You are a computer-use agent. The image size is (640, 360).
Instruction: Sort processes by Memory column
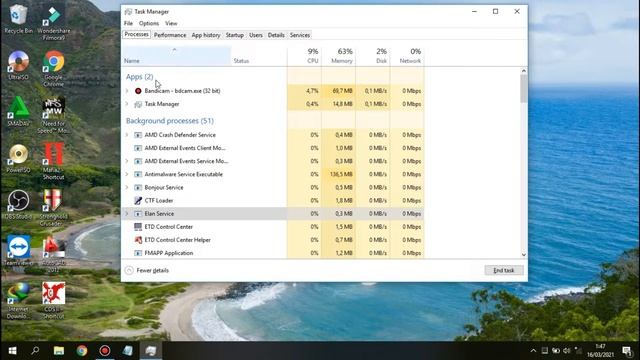[338, 56]
